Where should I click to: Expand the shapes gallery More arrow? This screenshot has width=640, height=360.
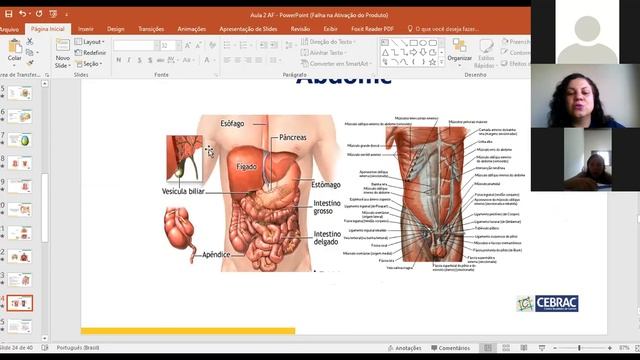[442, 62]
